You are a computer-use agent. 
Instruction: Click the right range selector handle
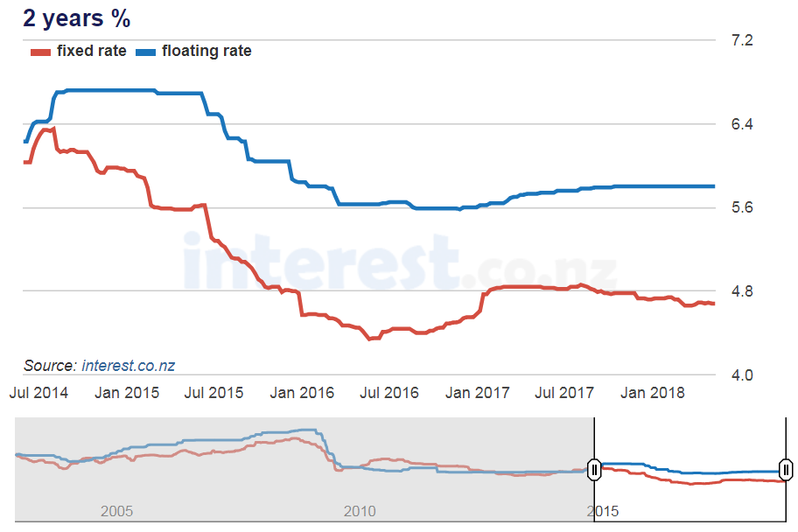pos(786,470)
